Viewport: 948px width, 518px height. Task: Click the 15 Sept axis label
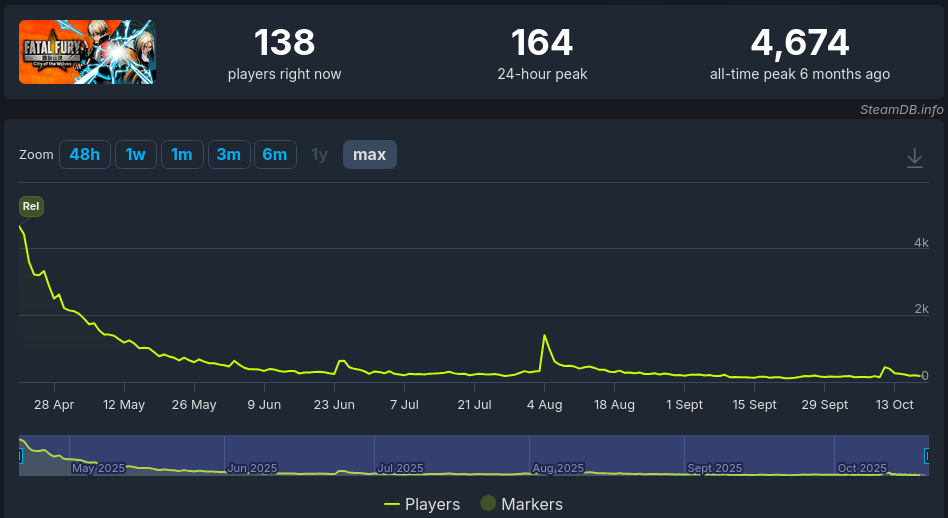coord(755,405)
